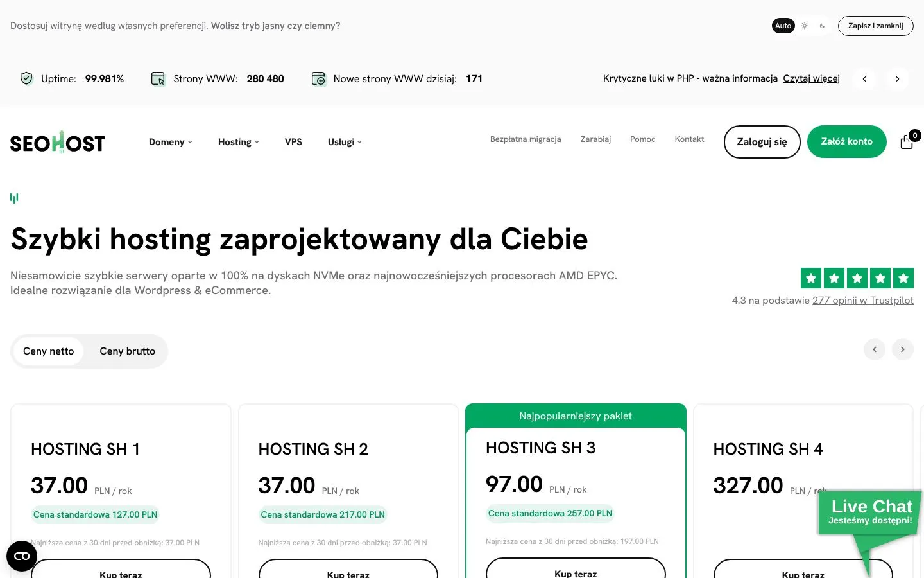Image resolution: width=924 pixels, height=578 pixels.
Task: Open the Pomoc link
Action: (642, 139)
